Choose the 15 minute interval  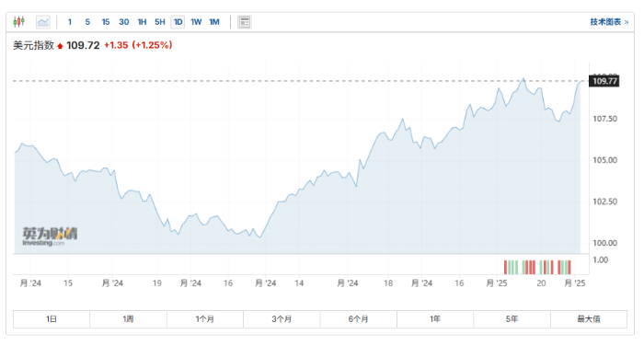click(x=106, y=22)
